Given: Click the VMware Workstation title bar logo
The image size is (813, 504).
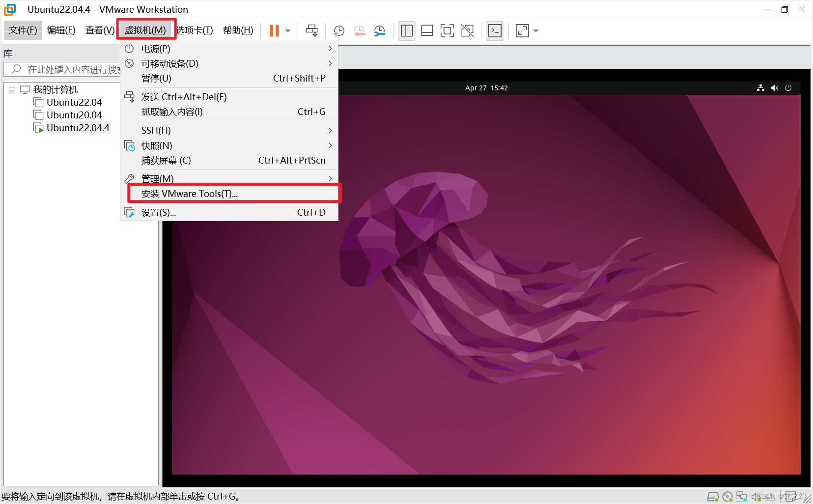Looking at the screenshot, I should click(x=10, y=9).
